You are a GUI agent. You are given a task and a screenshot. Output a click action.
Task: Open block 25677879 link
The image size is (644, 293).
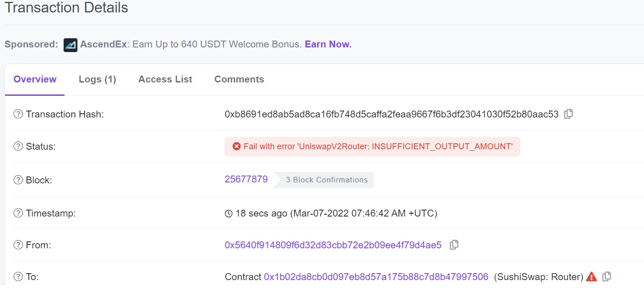click(x=246, y=179)
